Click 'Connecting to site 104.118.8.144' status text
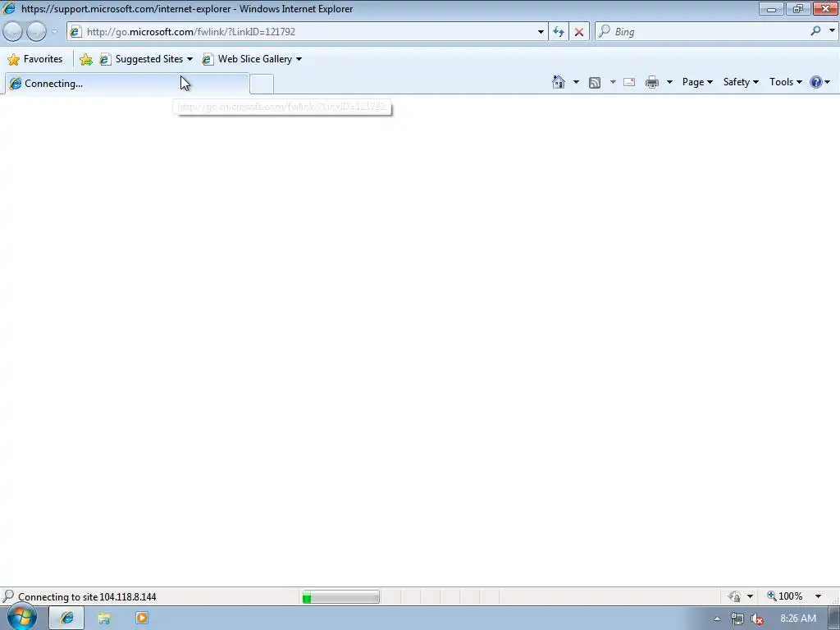The height and width of the screenshot is (630, 840). tap(87, 597)
